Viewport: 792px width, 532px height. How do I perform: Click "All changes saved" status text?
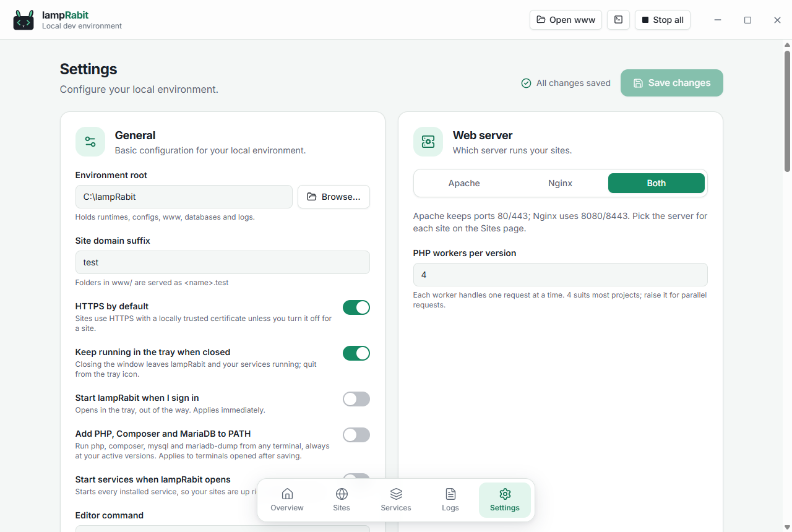click(x=574, y=83)
